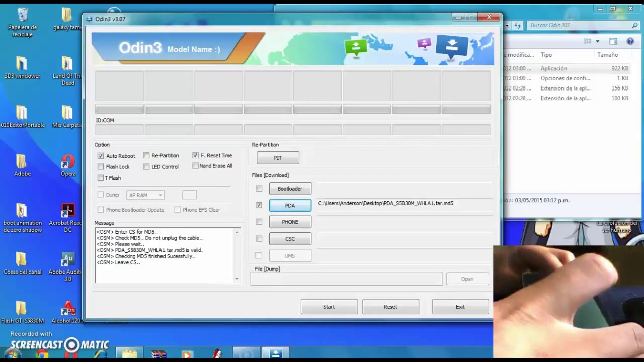644x362 pixels.
Task: Select the 156 KB Extensión row
Action: [x=567, y=88]
